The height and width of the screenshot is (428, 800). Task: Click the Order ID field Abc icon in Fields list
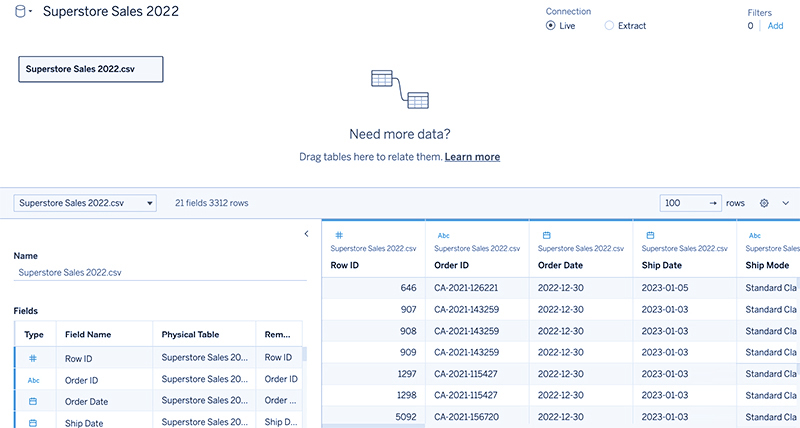[x=33, y=380]
